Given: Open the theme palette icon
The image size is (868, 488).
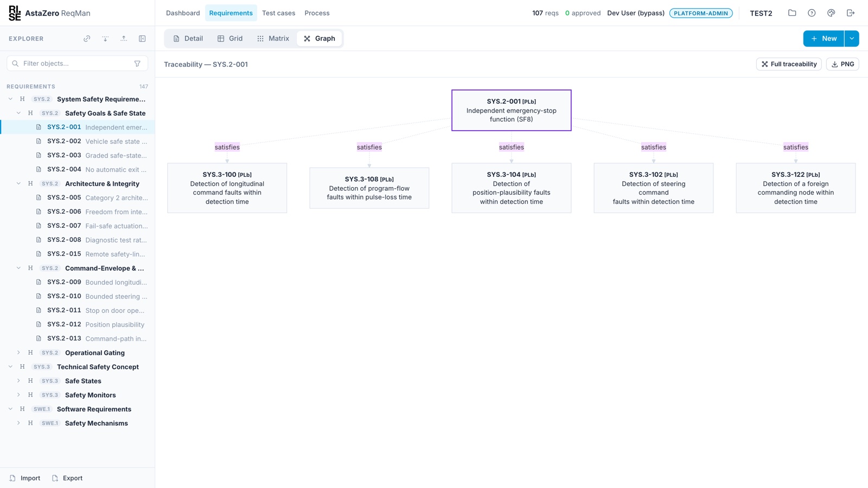Looking at the screenshot, I should coord(831,13).
